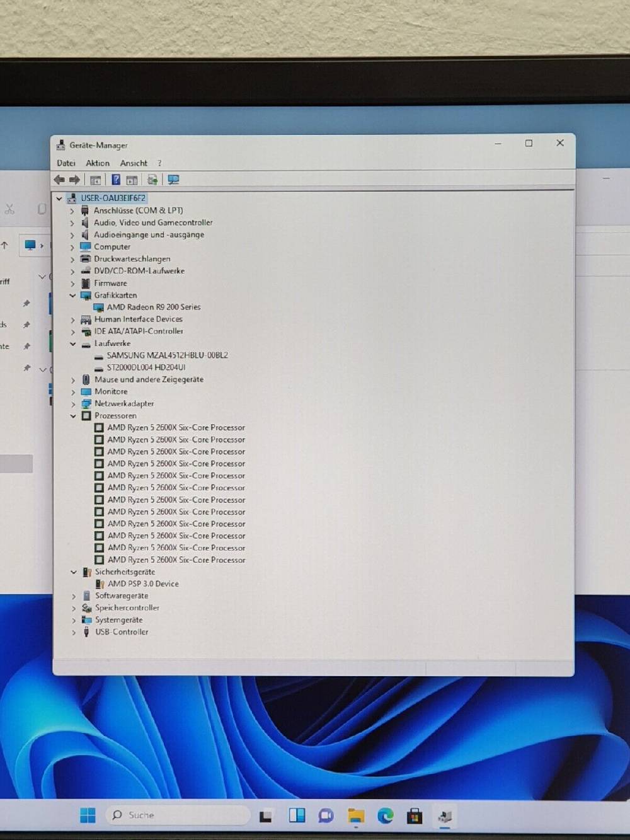
Task: Click the action pane toolbar icon beside help
Action: [x=132, y=180]
